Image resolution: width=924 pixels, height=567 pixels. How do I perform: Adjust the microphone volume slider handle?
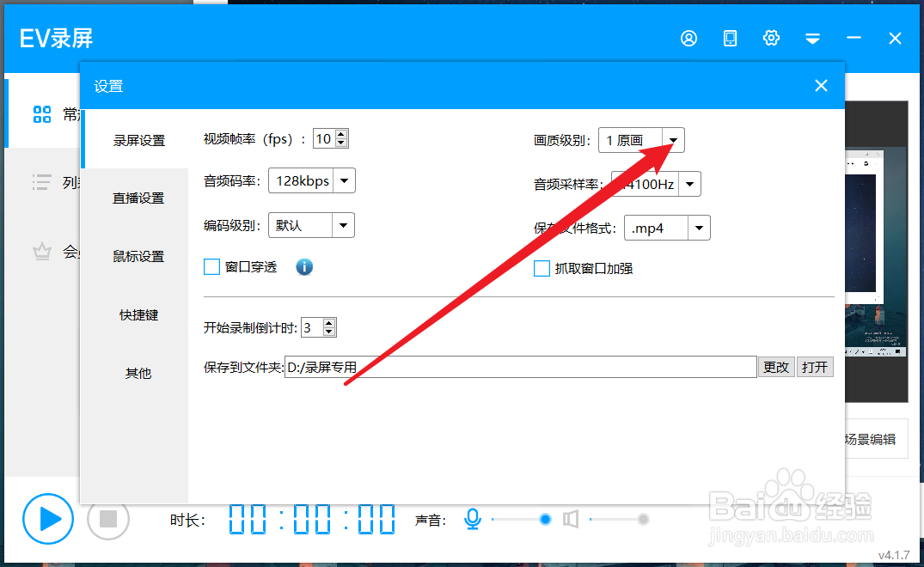(545, 519)
